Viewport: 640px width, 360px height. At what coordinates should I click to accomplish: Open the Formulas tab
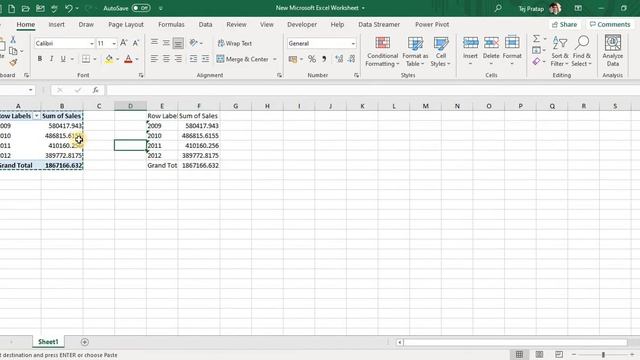tap(171, 24)
